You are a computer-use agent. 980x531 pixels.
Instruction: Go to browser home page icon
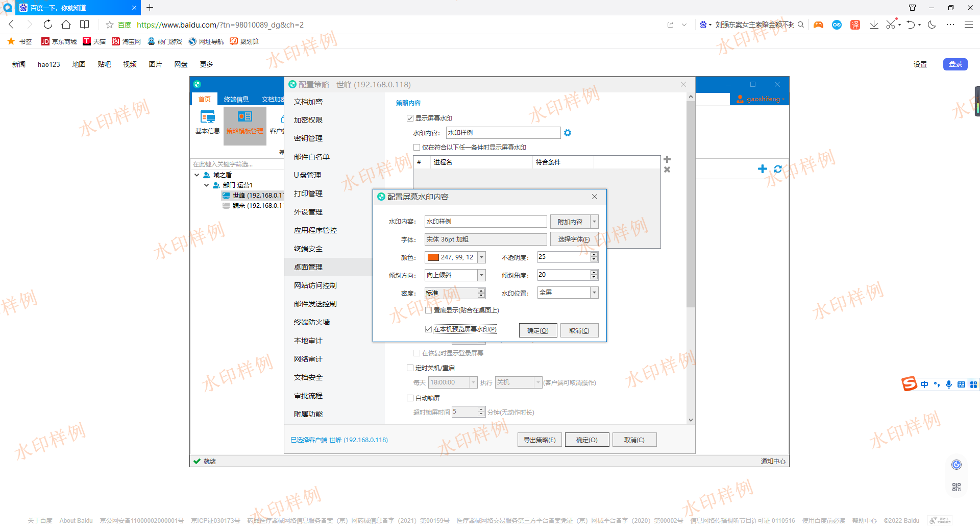[66, 25]
